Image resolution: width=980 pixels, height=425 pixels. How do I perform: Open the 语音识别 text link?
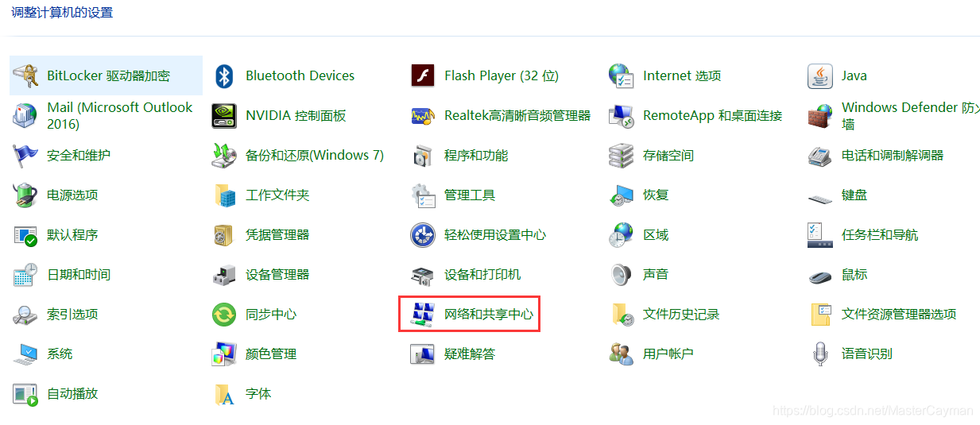pos(867,354)
